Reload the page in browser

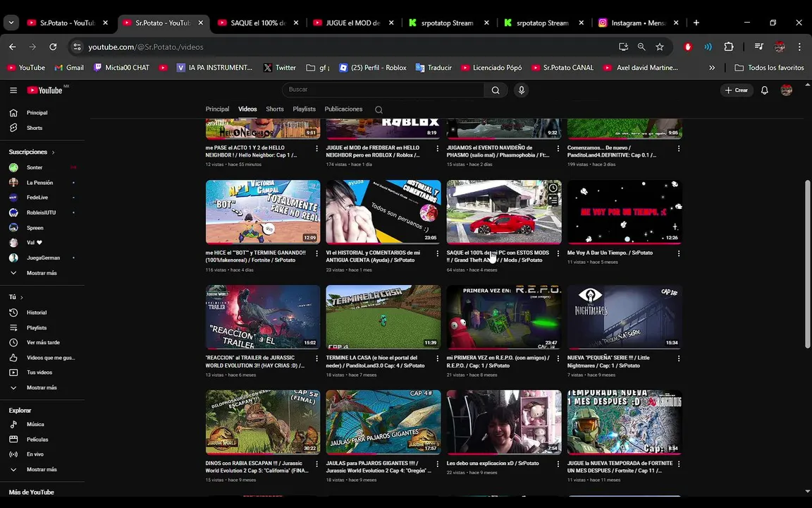tap(53, 47)
